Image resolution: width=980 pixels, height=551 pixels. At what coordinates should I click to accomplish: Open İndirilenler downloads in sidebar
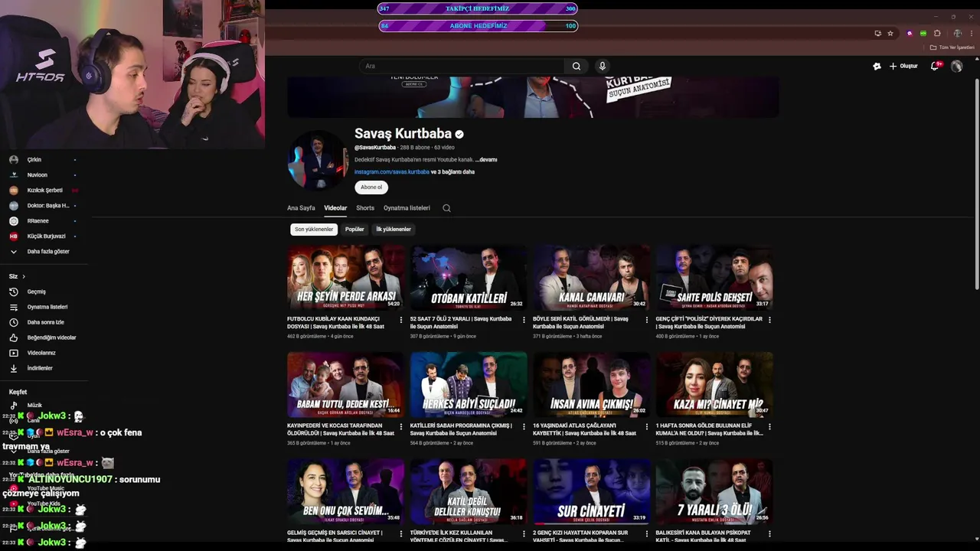[38, 368]
